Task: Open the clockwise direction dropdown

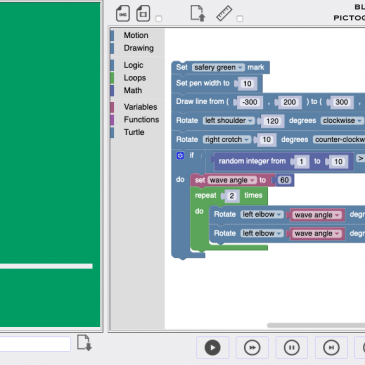Action: coord(342,120)
